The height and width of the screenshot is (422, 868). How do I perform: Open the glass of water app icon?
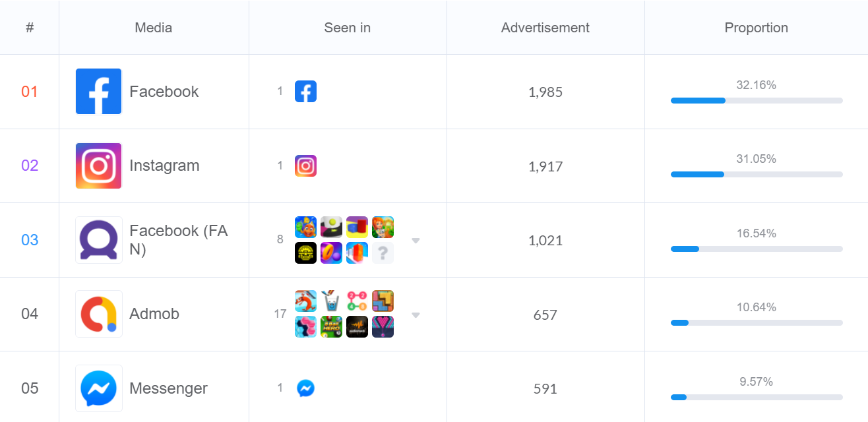pyautogui.click(x=331, y=301)
